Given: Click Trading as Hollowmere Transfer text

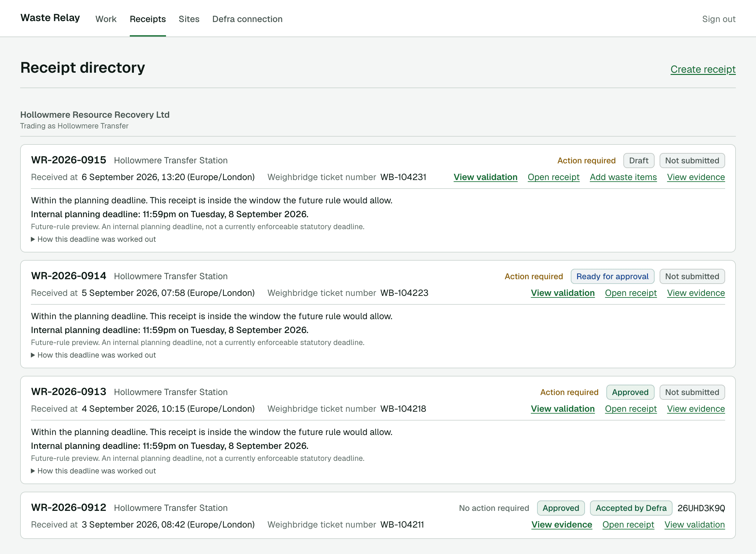Looking at the screenshot, I should [x=74, y=126].
